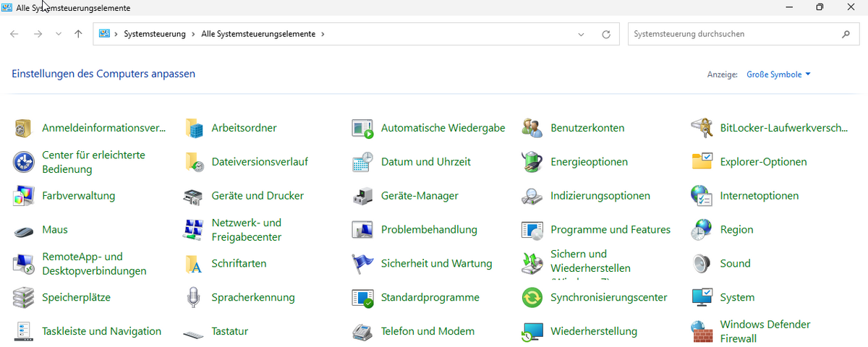
Task: Open the Benutzerkonten users icon
Action: tap(532, 128)
